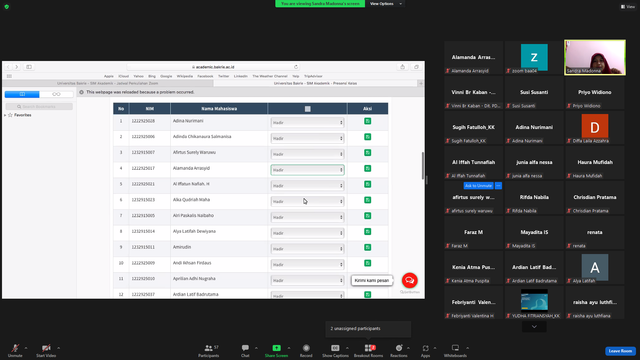Click the Facebook bookmark in favorites bar
The image size is (640, 360).
(x=205, y=76)
